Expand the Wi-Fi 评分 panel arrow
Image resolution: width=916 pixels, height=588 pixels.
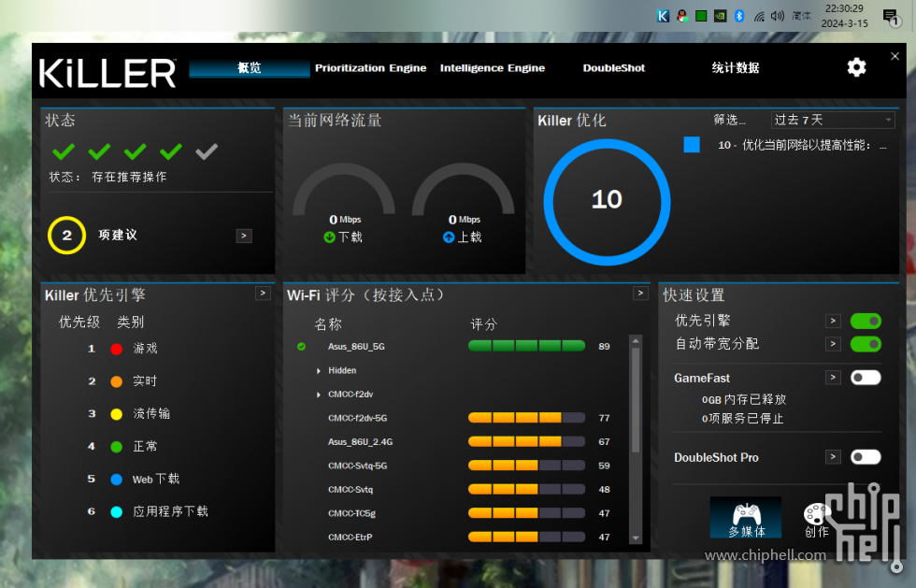pos(640,294)
